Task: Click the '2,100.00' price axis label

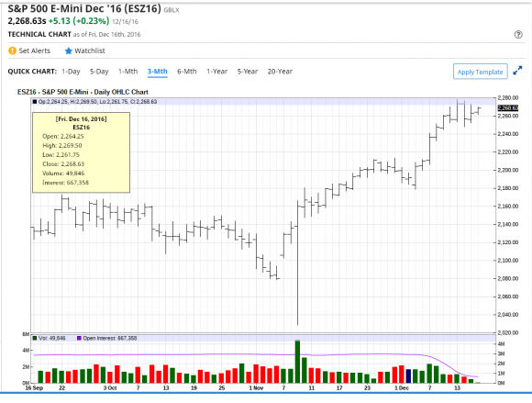Action: tap(508, 261)
